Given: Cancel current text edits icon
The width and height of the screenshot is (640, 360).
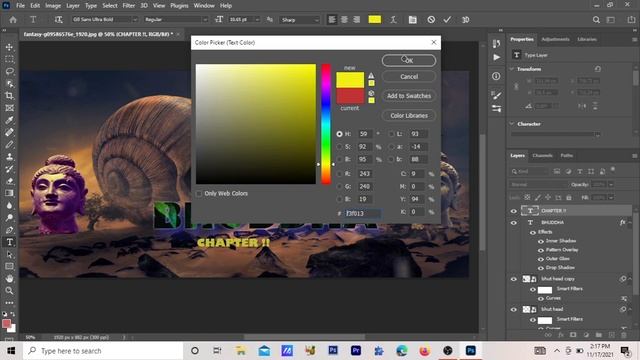Looking at the screenshot, I should coord(431,20).
